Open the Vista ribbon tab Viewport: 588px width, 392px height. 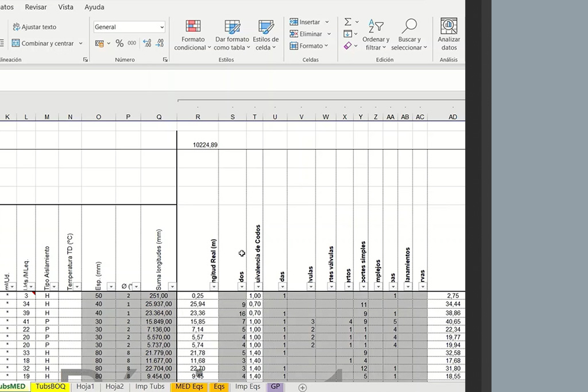(65, 7)
